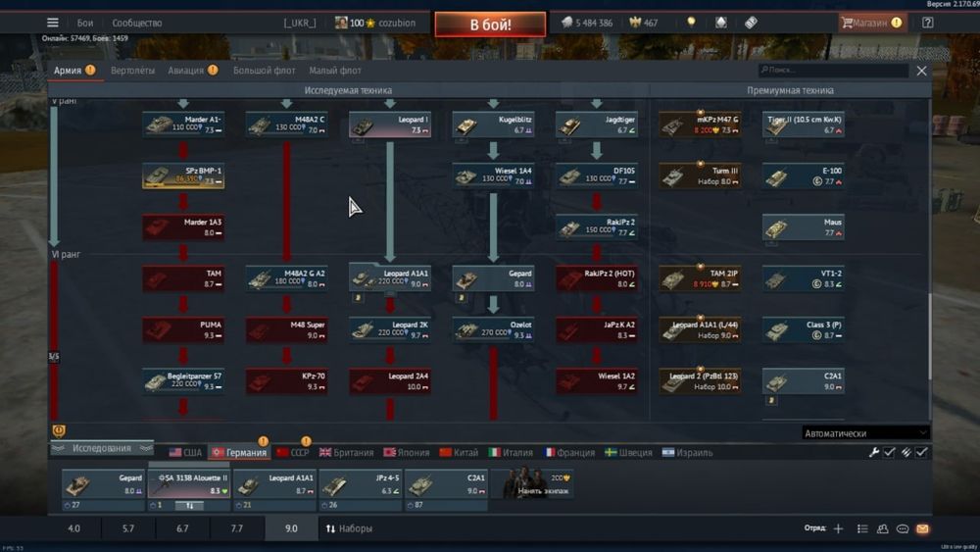Select the Wiesel 1A4 vehicle card
Image resolution: width=980 pixels, height=552 pixels.
point(493,176)
